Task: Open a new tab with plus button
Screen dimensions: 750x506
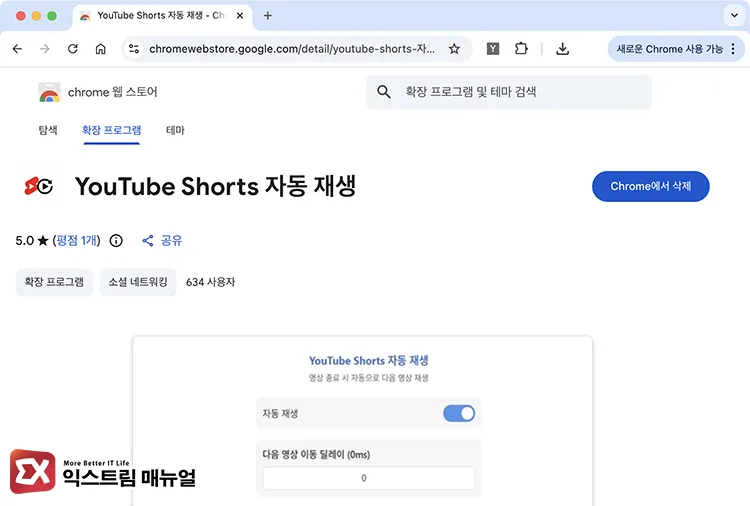Action: [268, 16]
